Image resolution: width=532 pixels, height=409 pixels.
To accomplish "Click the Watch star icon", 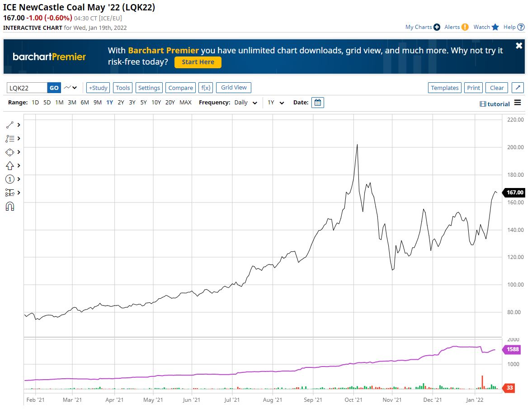I will tap(495, 27).
